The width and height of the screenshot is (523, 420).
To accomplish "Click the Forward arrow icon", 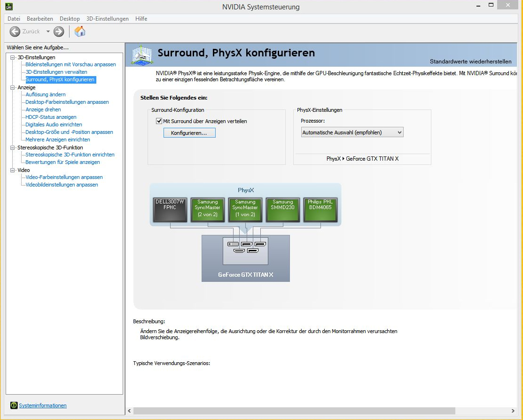I will (x=59, y=31).
